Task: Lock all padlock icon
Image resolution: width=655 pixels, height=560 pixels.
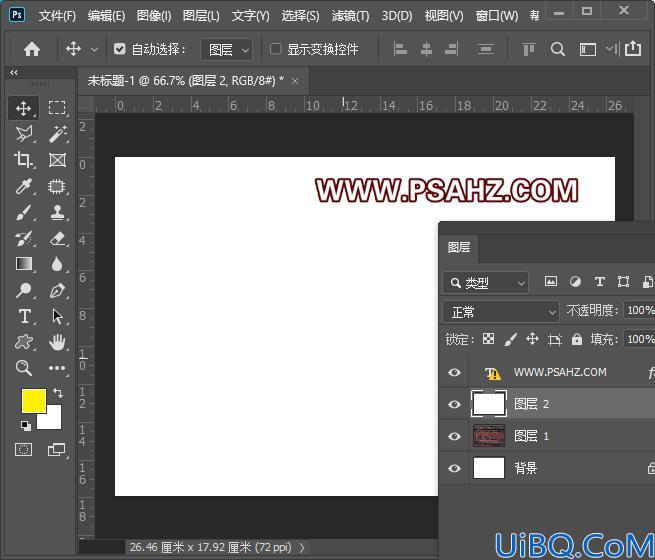Action: (577, 339)
